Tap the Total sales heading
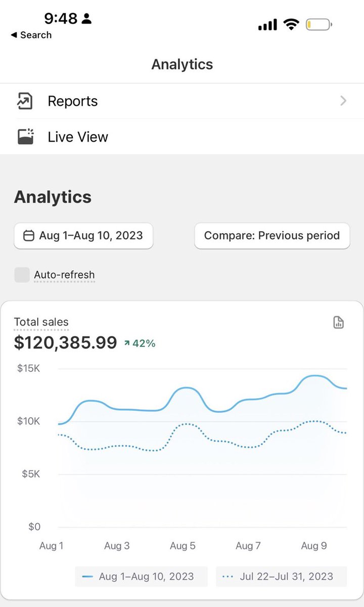Viewport: 364px width, 607px height. tap(41, 322)
